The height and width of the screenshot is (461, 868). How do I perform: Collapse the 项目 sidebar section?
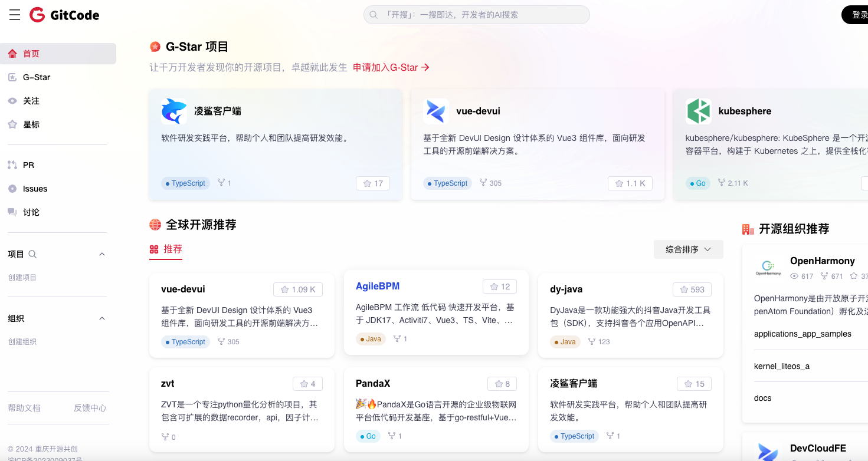point(101,254)
